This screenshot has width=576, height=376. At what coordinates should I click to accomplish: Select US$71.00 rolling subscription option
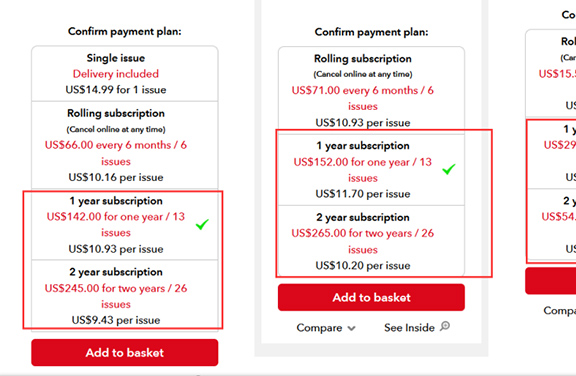click(x=371, y=90)
